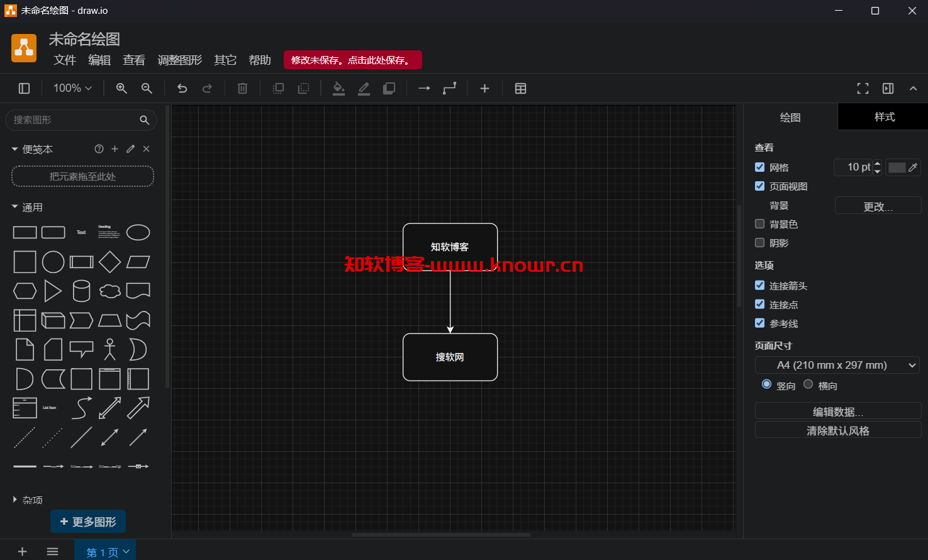Select the actor stick figure shape
928x560 pixels.
tap(109, 349)
